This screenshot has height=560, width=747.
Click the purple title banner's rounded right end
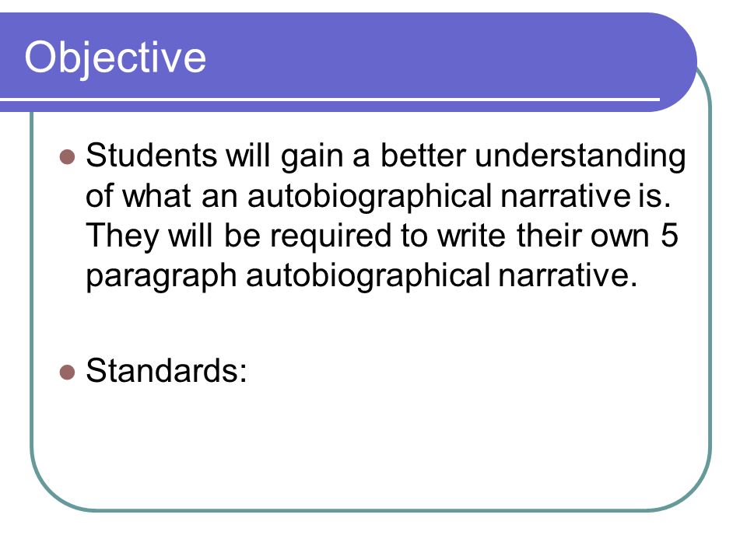pyautogui.click(x=676, y=62)
